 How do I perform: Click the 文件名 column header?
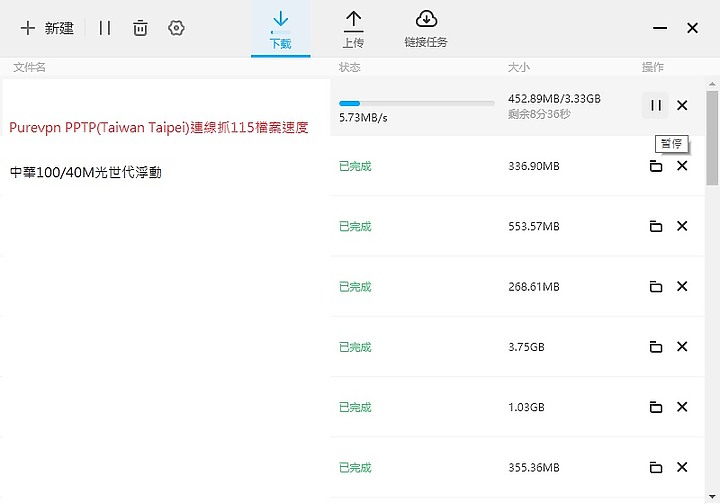(x=29, y=68)
